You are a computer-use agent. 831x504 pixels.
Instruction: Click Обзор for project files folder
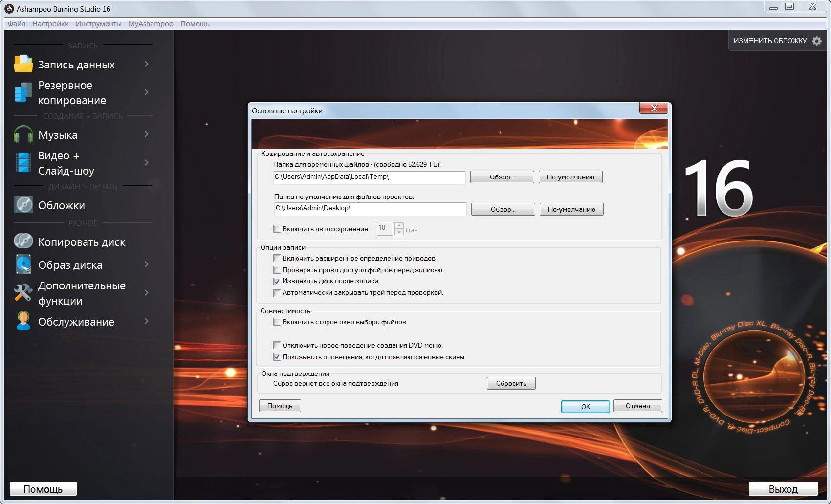(x=503, y=209)
